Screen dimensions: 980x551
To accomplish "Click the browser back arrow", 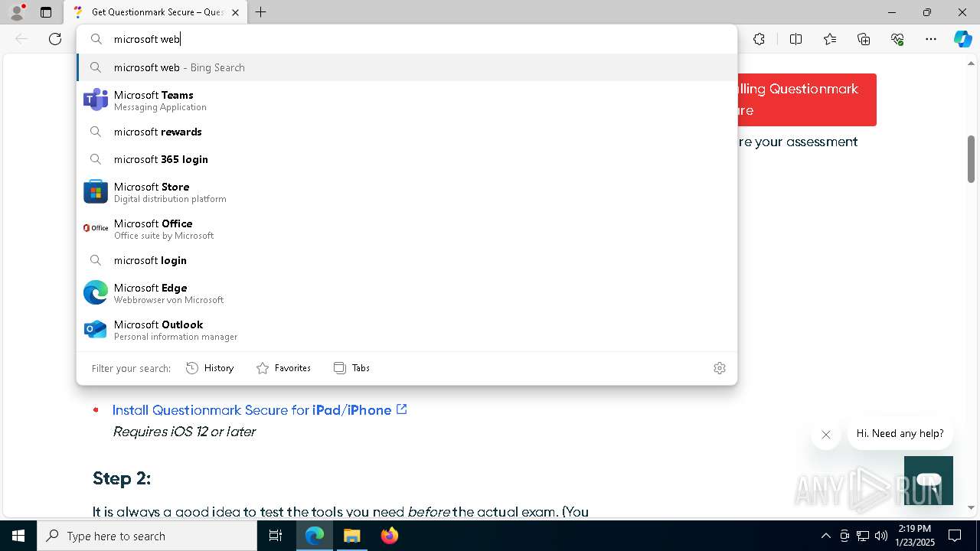I will (21, 39).
